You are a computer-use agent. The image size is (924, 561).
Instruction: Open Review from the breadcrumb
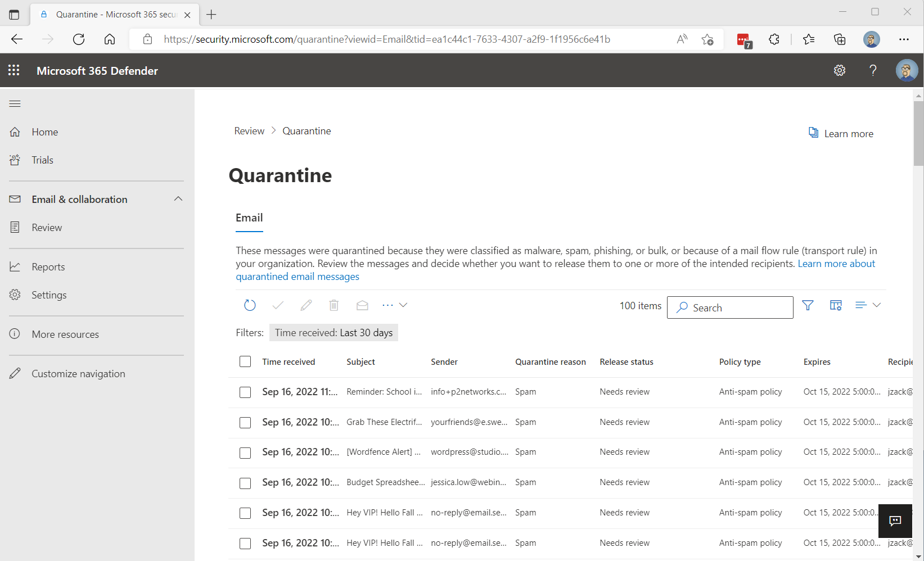pos(249,130)
